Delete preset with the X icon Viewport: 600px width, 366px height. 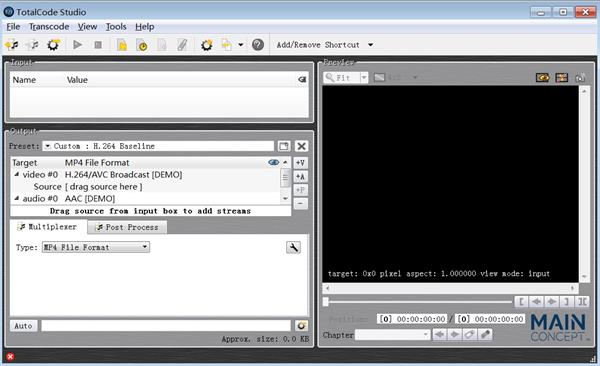point(302,146)
